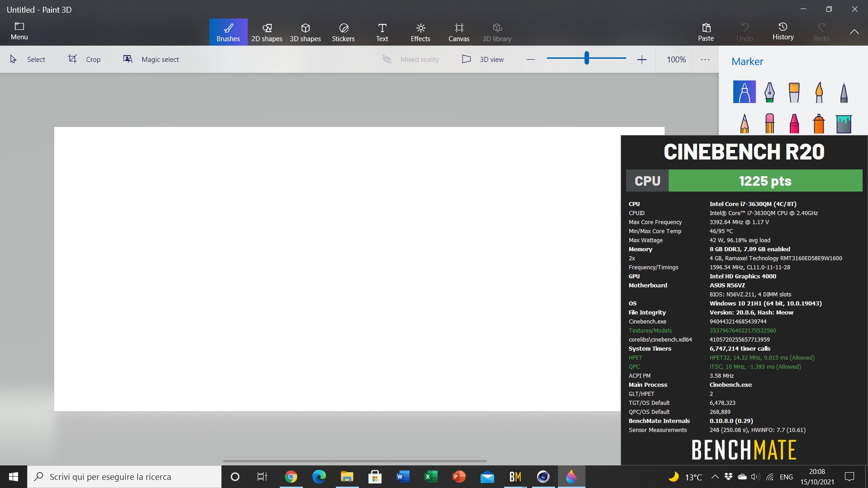This screenshot has width=868, height=488.
Task: Open Word from the taskbar
Action: point(403,477)
